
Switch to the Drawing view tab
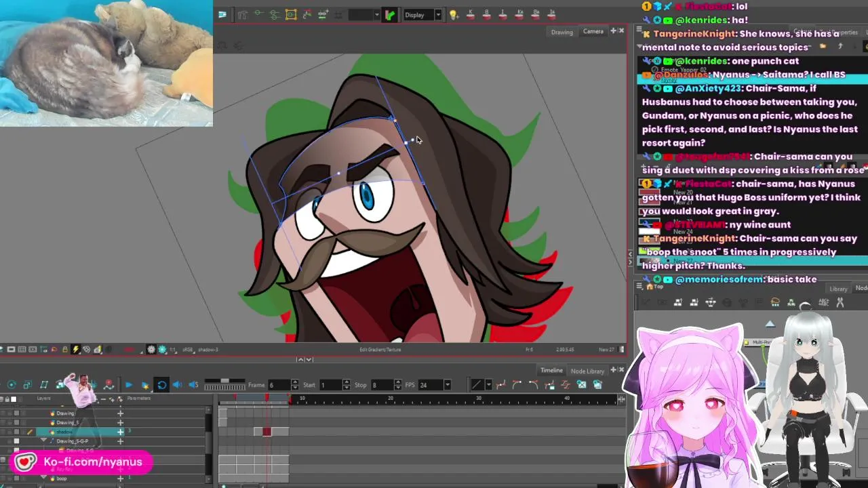[561, 32]
